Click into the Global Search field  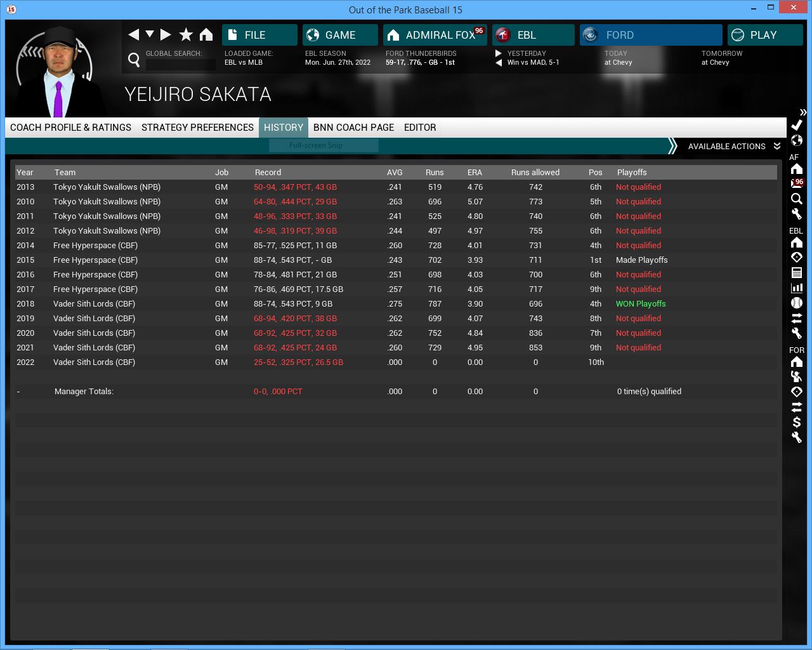pyautogui.click(x=181, y=64)
